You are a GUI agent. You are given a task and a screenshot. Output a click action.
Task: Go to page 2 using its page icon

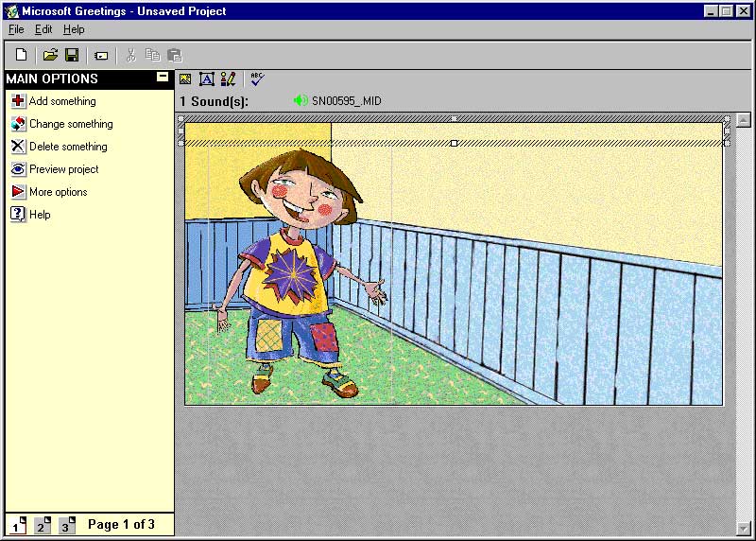coord(43,525)
